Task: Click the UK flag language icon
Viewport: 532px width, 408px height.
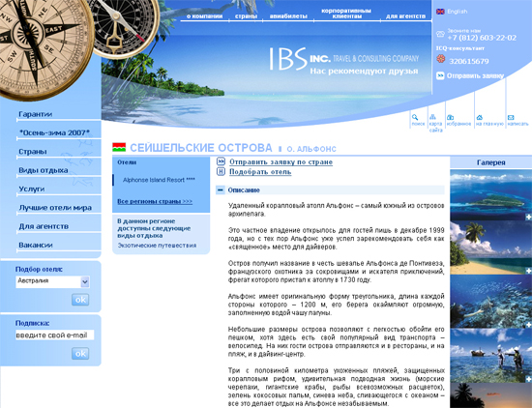Action: 440,12
